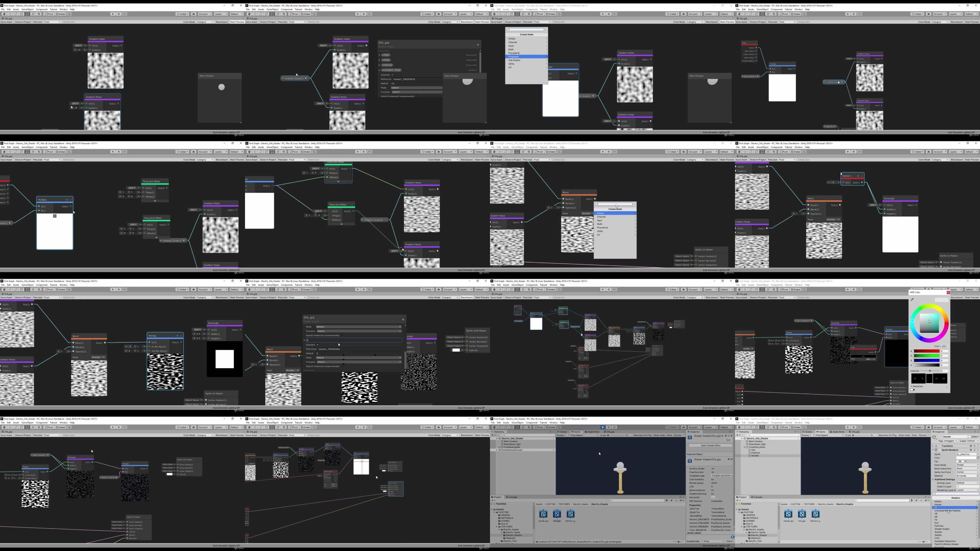Open the RGB 0-255 mode dropdown
Screen dimensions: 980x551
[941, 347]
